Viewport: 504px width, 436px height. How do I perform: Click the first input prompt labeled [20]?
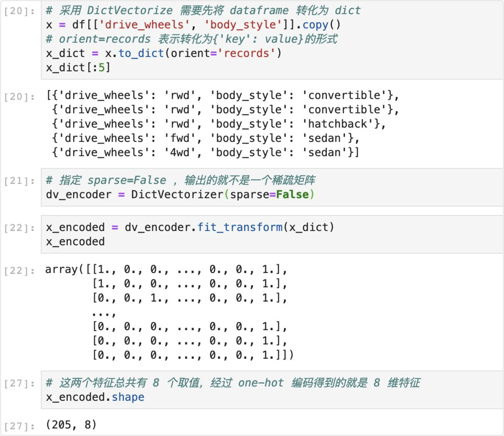(19, 11)
